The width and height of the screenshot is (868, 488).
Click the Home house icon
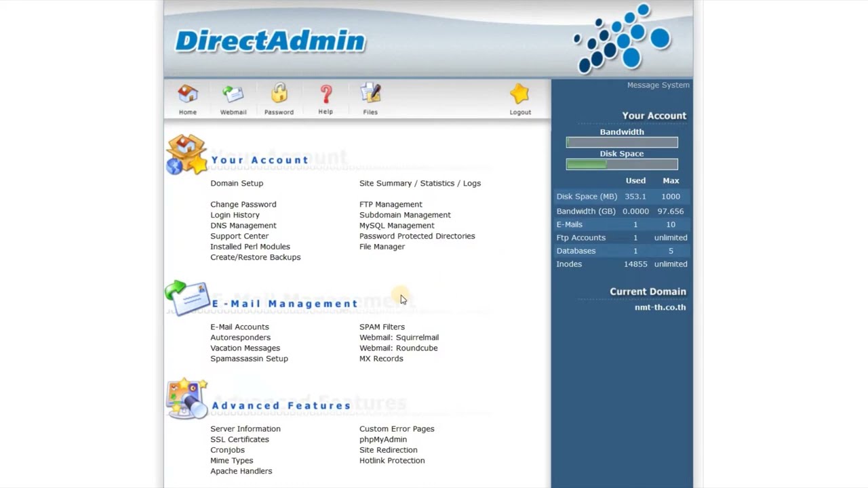click(188, 94)
